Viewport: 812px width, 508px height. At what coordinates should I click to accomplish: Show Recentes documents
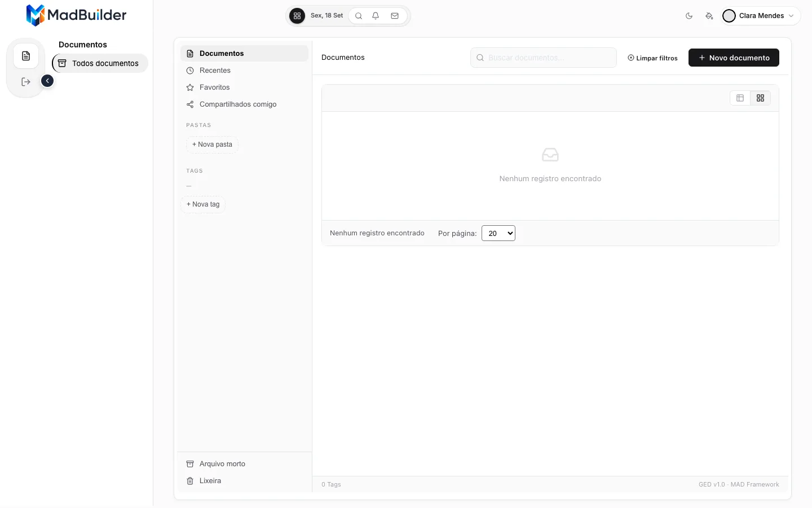[x=244, y=71]
